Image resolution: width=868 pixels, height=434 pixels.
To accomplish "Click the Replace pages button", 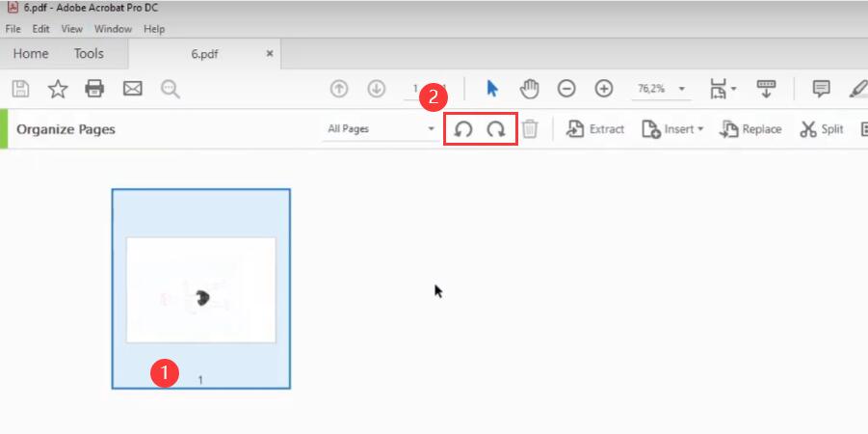I will point(750,129).
